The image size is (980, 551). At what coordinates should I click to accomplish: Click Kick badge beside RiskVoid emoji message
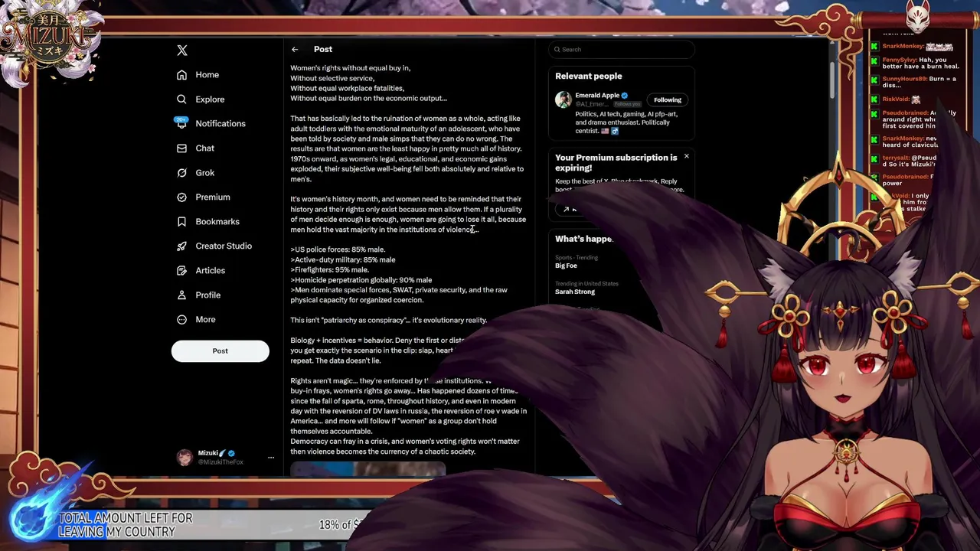click(874, 99)
